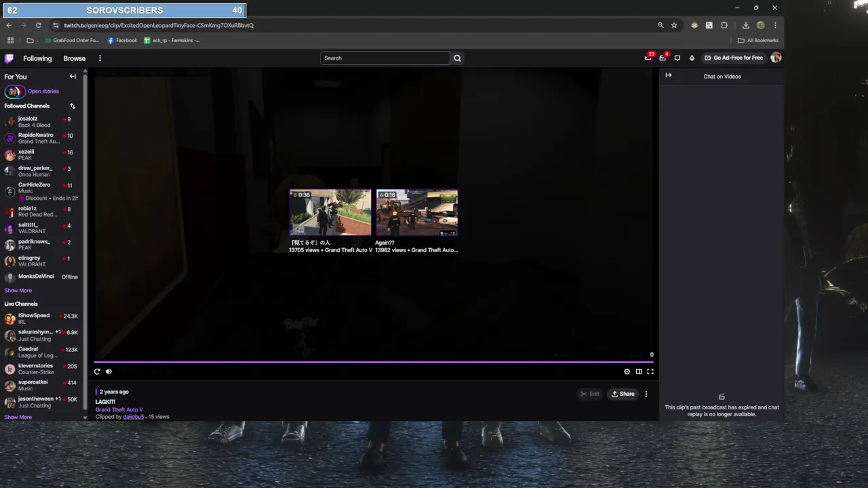
Task: Open the zoom magnifier icon in address bar
Action: click(x=660, y=25)
